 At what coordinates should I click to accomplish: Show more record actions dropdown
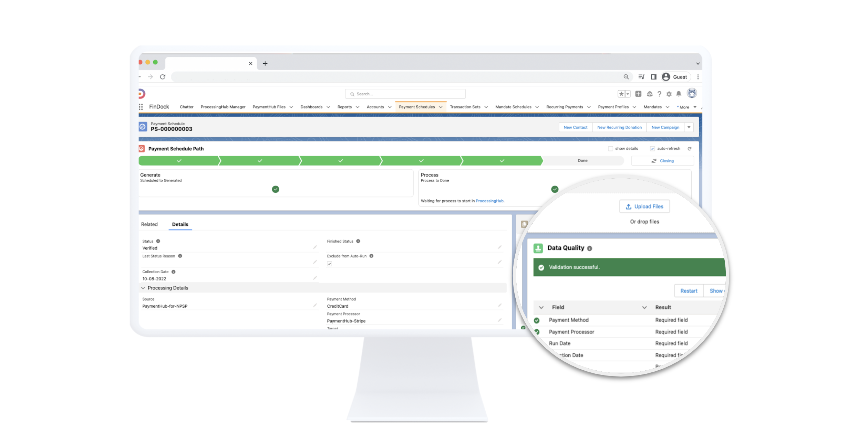click(x=689, y=127)
